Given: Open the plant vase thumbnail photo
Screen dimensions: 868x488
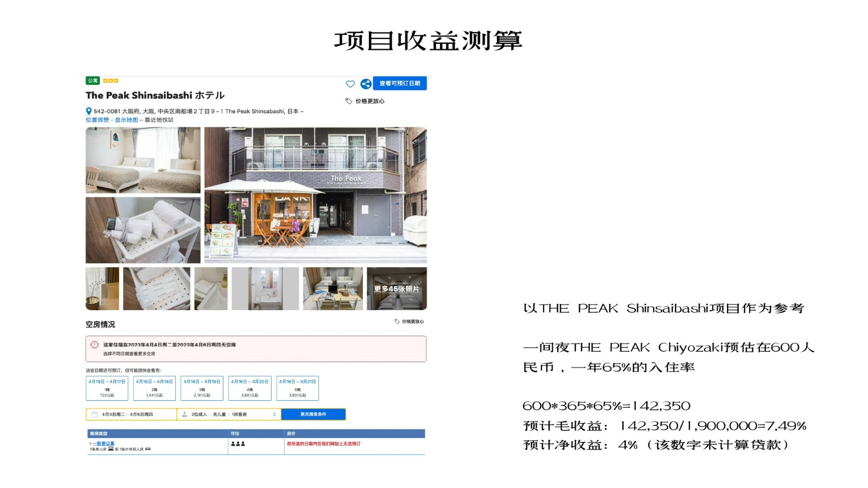Looking at the screenshot, I should point(102,288).
